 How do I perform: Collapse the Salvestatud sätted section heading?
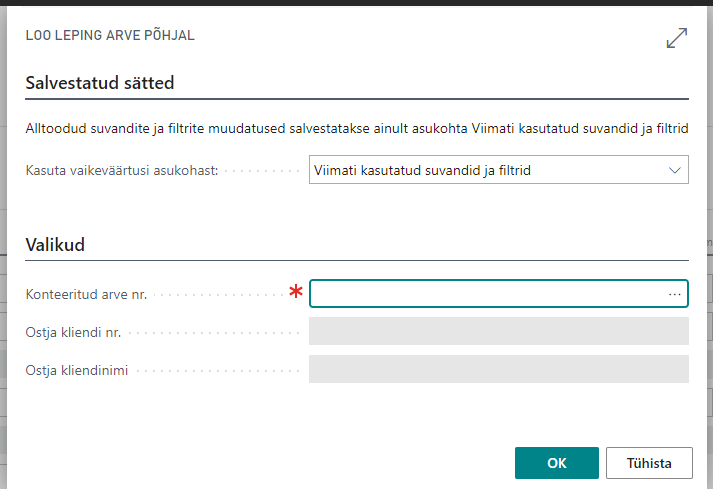(99, 83)
